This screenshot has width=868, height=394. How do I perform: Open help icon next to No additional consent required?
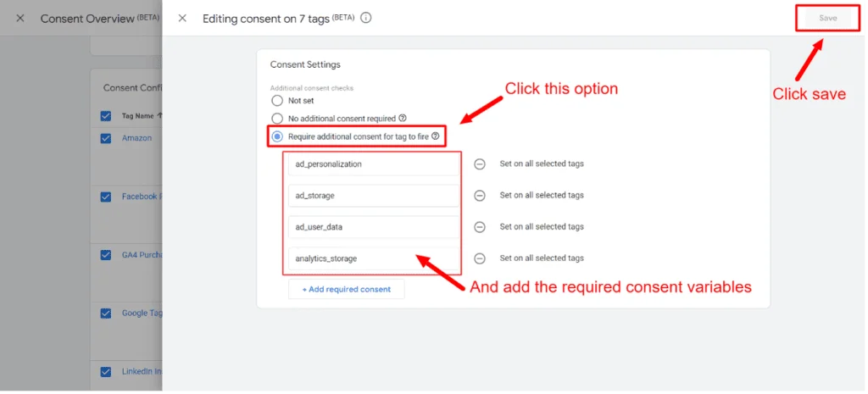pos(403,119)
